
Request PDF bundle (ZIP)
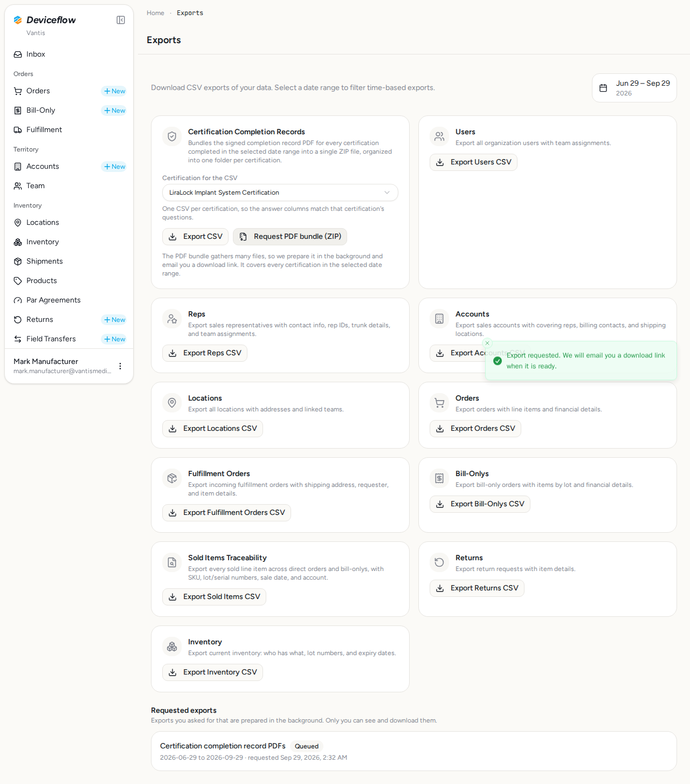coord(290,237)
